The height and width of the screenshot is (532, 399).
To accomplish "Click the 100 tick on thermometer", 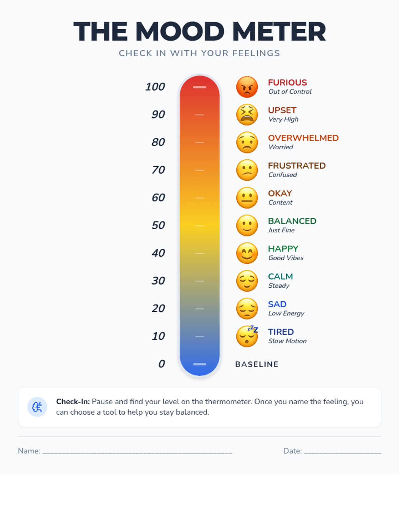I will [x=199, y=87].
